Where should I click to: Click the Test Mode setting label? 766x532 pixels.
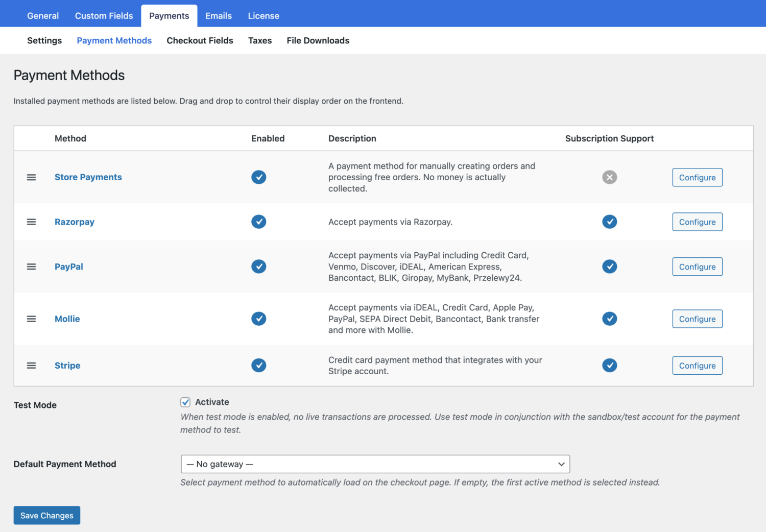pos(35,405)
